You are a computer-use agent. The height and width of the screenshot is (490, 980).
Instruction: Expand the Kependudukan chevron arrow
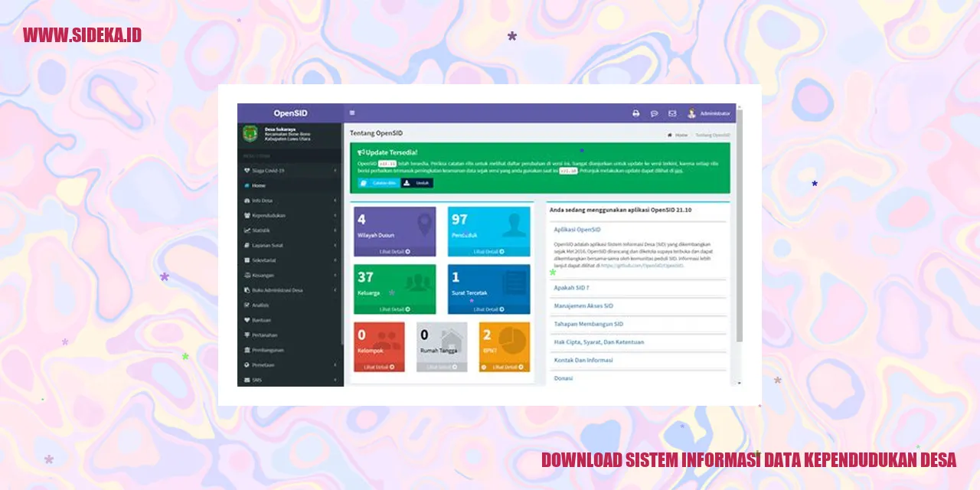click(x=335, y=215)
